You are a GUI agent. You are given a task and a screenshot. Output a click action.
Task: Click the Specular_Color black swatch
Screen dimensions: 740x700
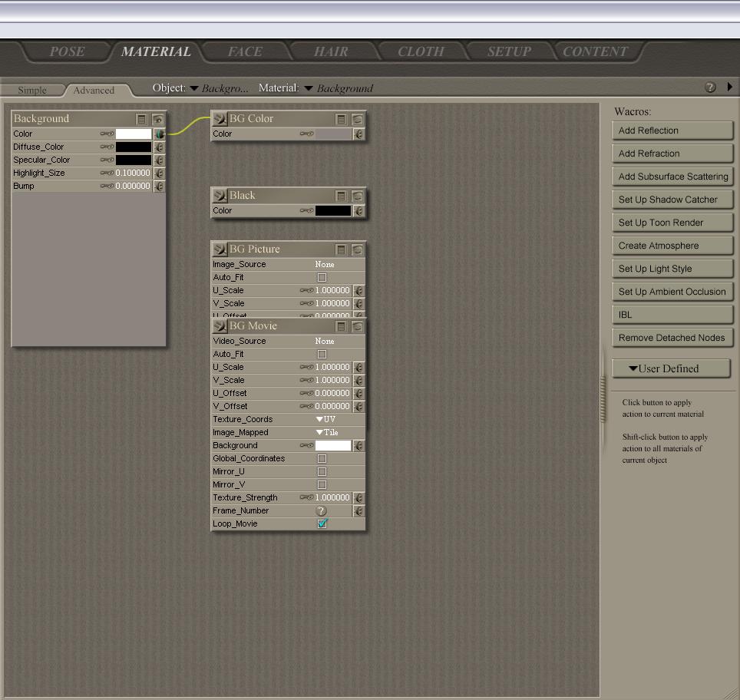(133, 160)
